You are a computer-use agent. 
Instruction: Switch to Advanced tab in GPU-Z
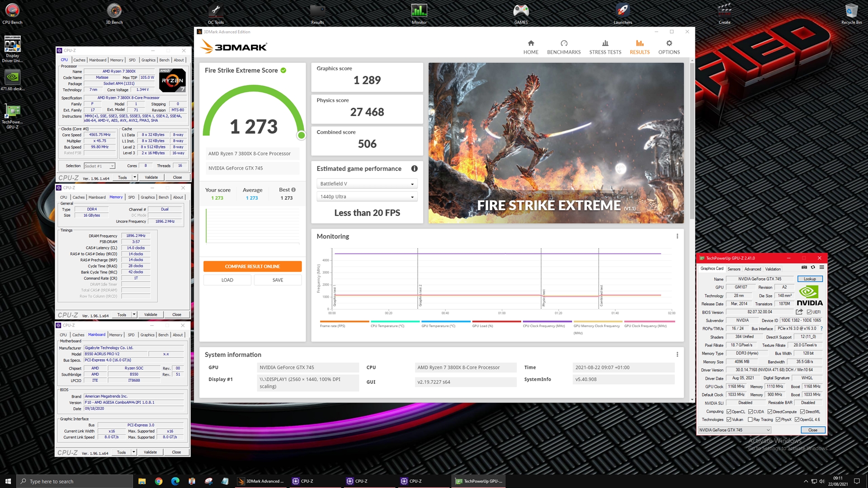pos(753,269)
